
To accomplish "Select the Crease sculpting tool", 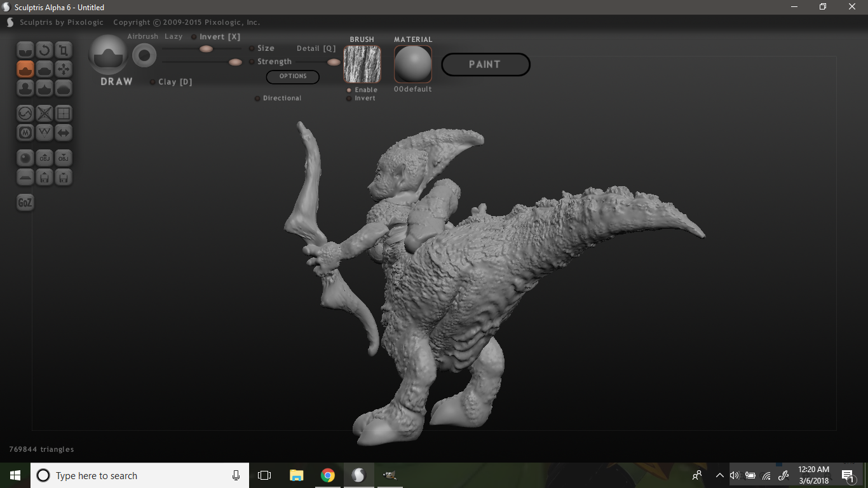I will pyautogui.click(x=25, y=50).
